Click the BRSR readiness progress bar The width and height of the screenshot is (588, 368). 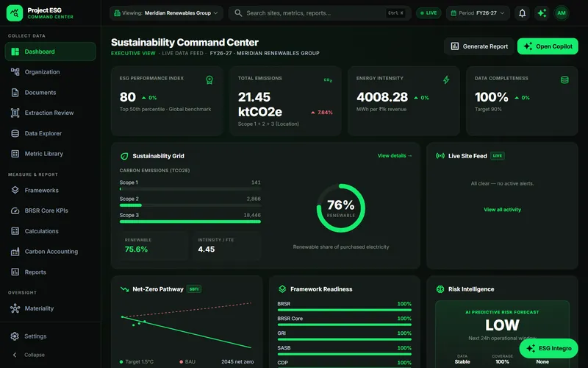click(344, 310)
